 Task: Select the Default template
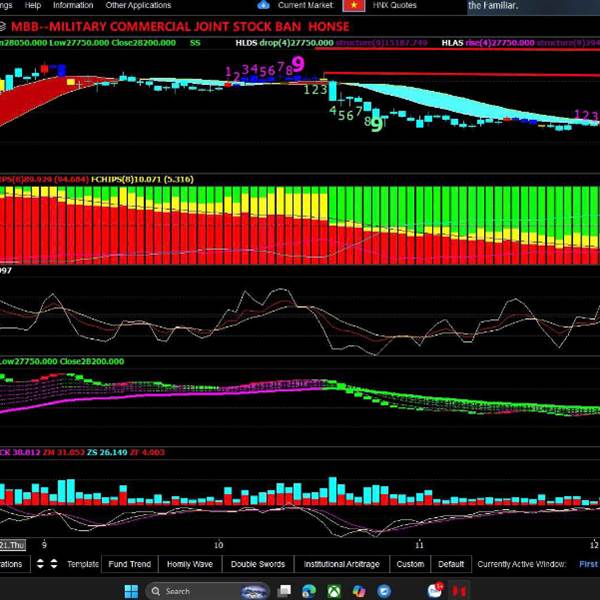tap(451, 564)
